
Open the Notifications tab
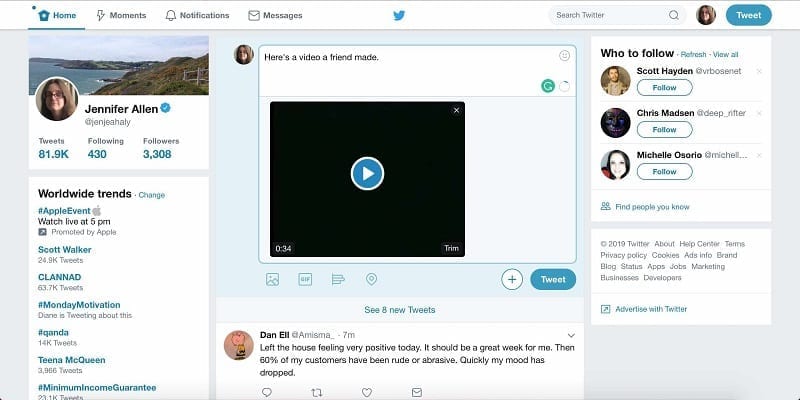(197, 15)
